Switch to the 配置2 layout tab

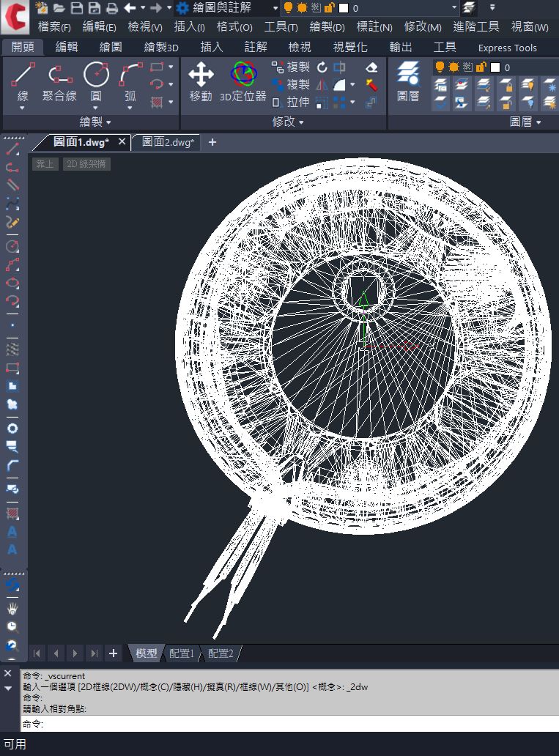tap(221, 653)
